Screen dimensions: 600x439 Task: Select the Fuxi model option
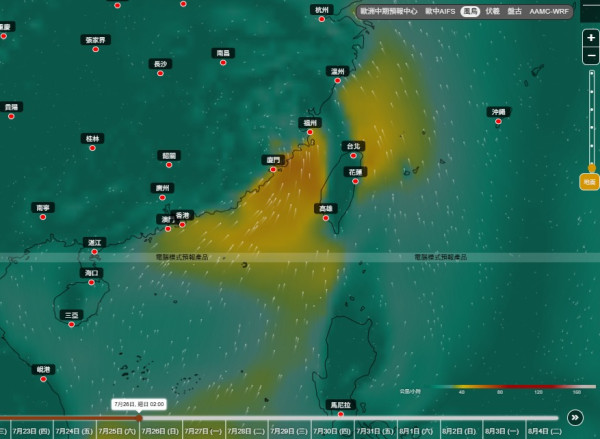click(492, 11)
